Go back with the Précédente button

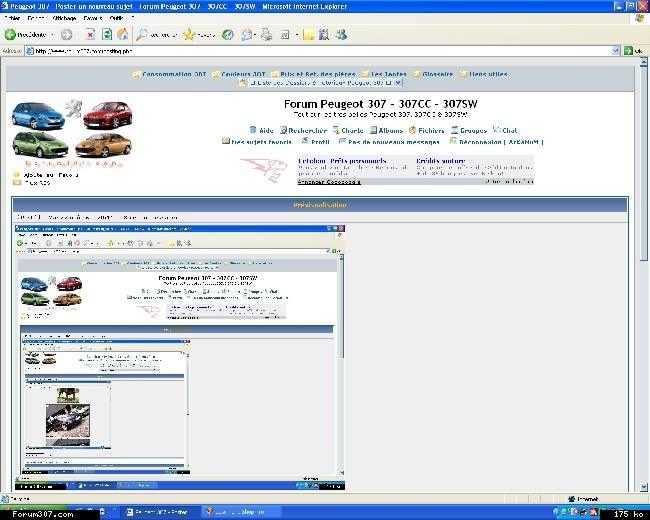[x=25, y=35]
